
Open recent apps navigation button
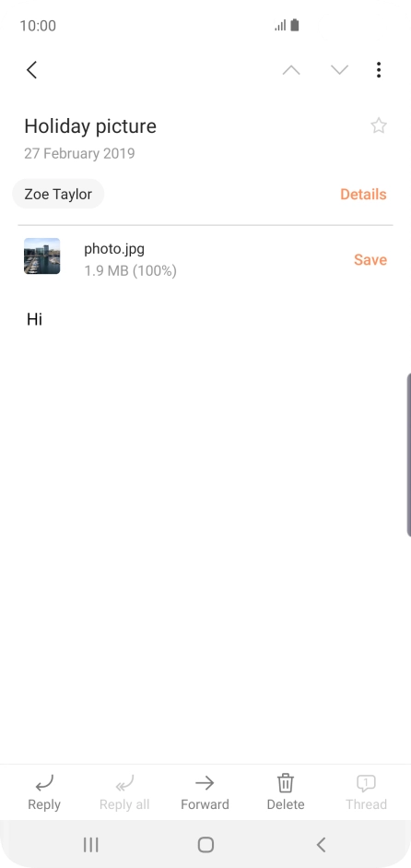click(90, 844)
